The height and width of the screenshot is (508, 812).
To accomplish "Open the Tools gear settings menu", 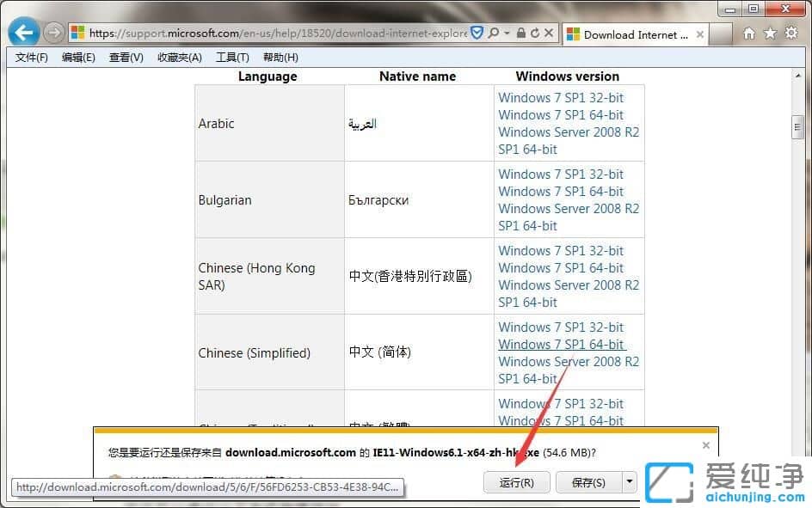I will (791, 33).
